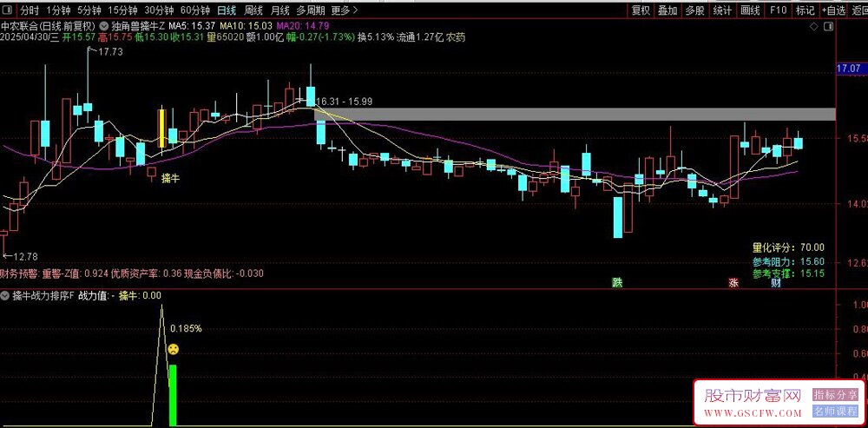Switch to 月线 monthly chart
868x428 pixels.
point(280,10)
